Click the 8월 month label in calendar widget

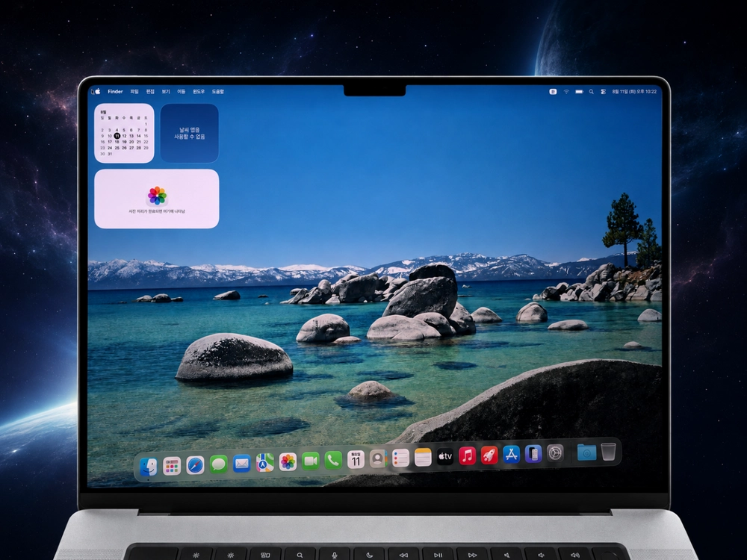[103, 112]
